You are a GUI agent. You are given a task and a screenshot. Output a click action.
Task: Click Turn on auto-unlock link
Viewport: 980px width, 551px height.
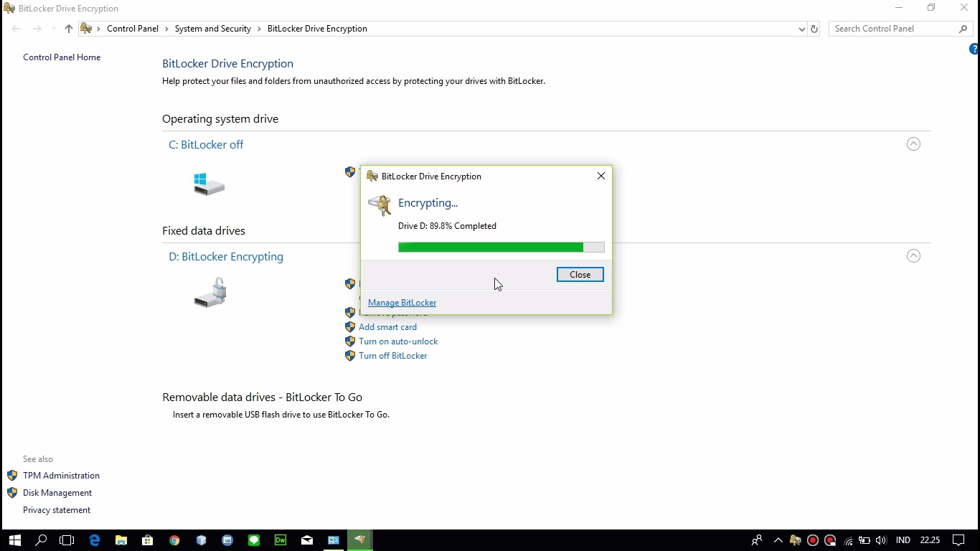(398, 342)
